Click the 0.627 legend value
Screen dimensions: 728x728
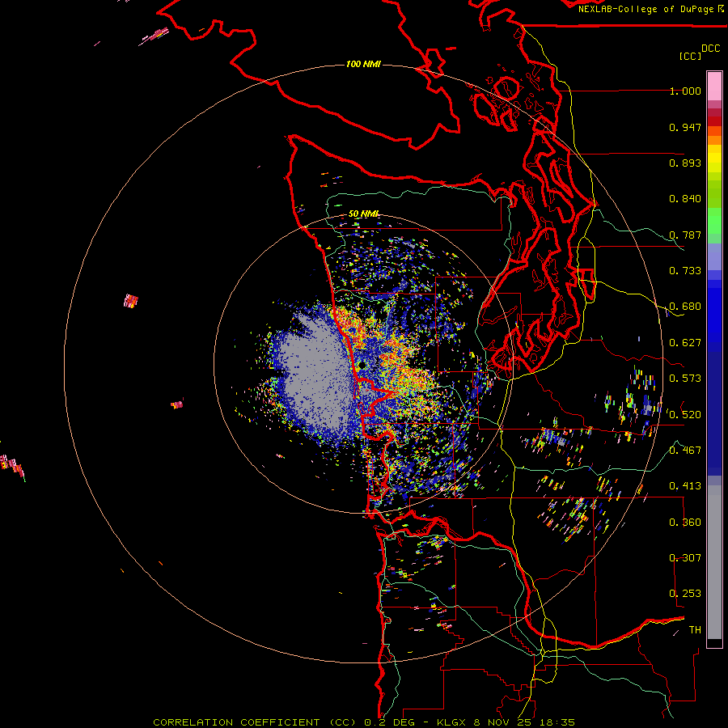point(685,343)
